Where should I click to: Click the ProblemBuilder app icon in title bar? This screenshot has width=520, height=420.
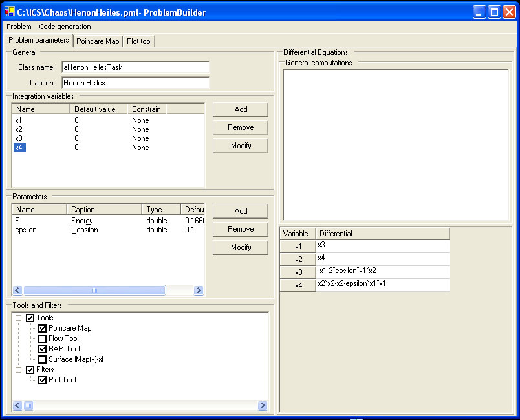[10, 12]
